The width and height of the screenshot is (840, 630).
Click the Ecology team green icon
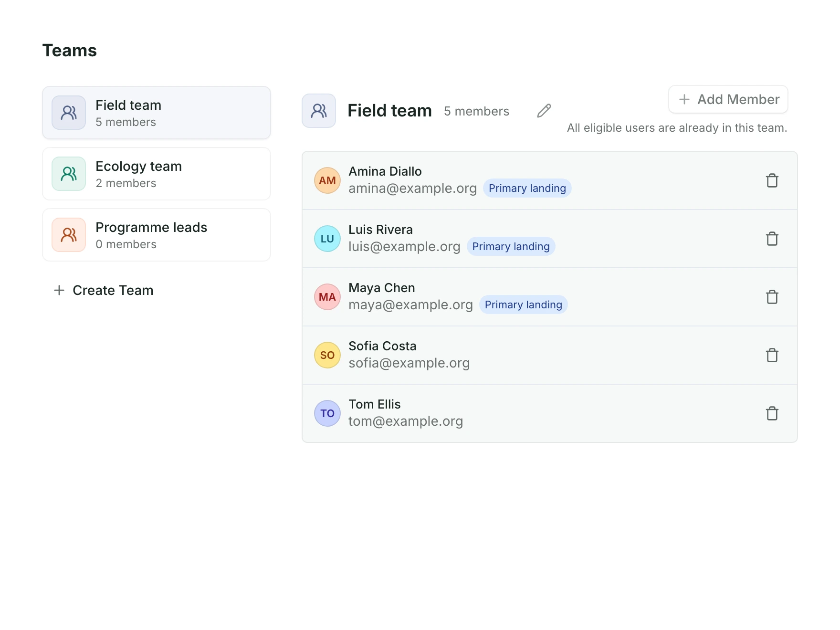pos(69,174)
